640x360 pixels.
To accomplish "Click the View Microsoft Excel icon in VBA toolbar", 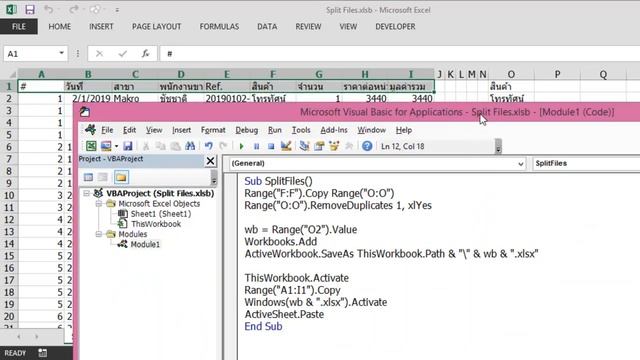I will 91,146.
